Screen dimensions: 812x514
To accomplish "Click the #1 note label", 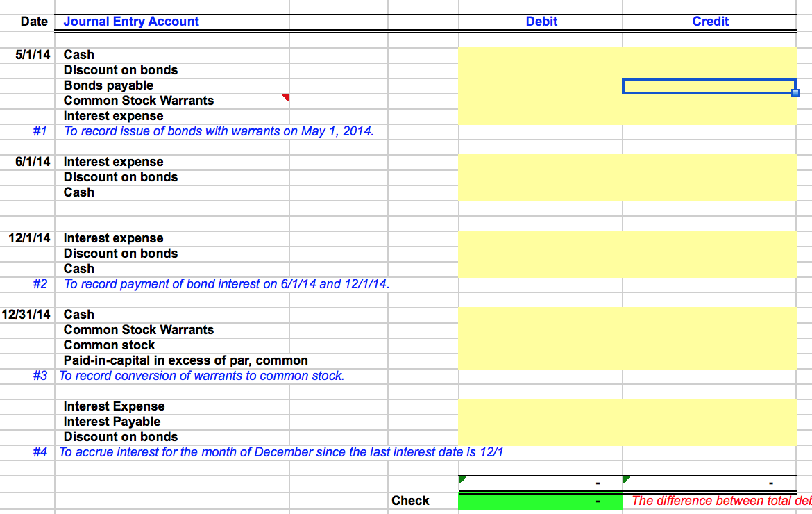I will [40, 131].
